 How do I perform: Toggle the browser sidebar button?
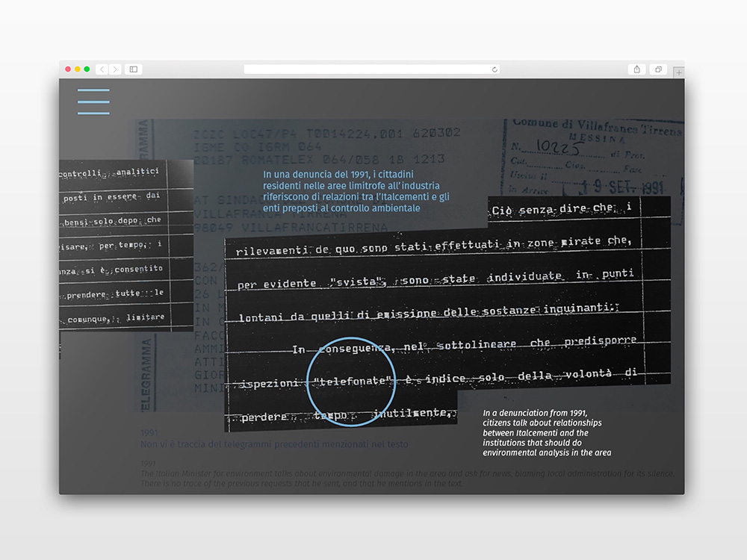click(x=134, y=69)
